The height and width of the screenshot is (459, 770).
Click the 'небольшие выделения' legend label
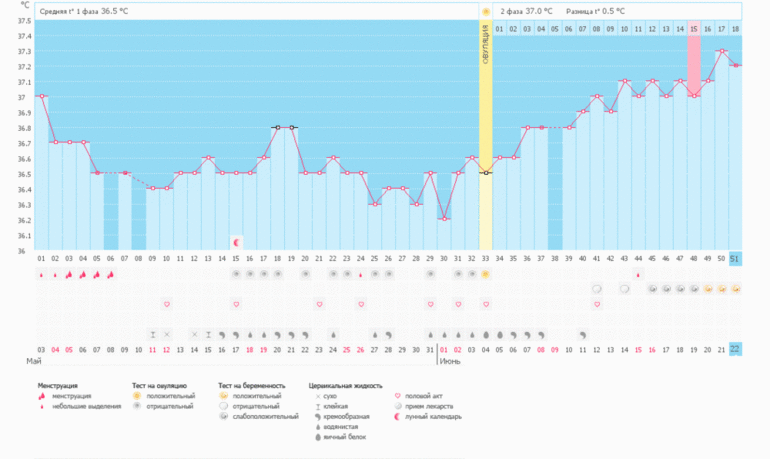[x=74, y=406]
